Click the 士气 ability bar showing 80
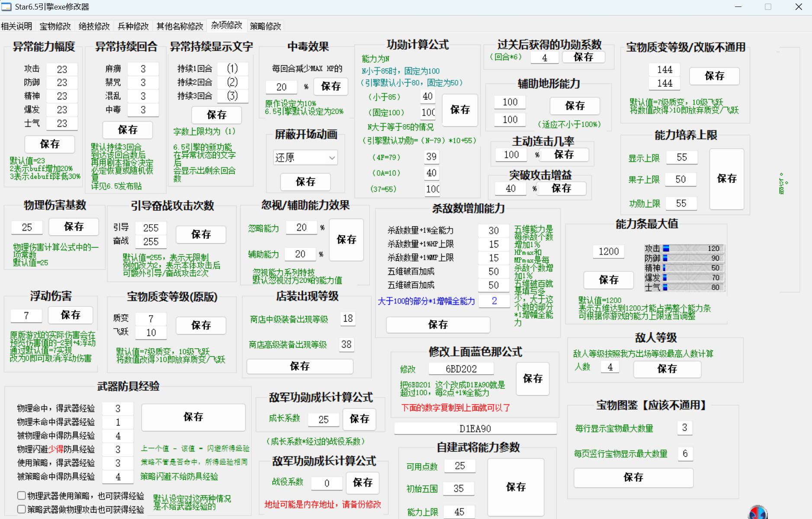Image resolution: width=812 pixels, height=519 pixels. coord(693,287)
